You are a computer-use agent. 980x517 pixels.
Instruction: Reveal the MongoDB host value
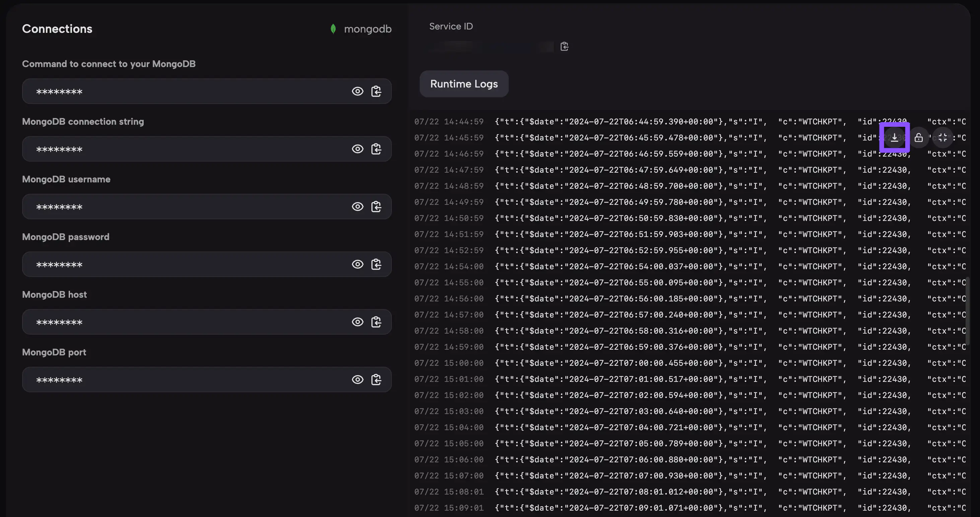pyautogui.click(x=358, y=322)
